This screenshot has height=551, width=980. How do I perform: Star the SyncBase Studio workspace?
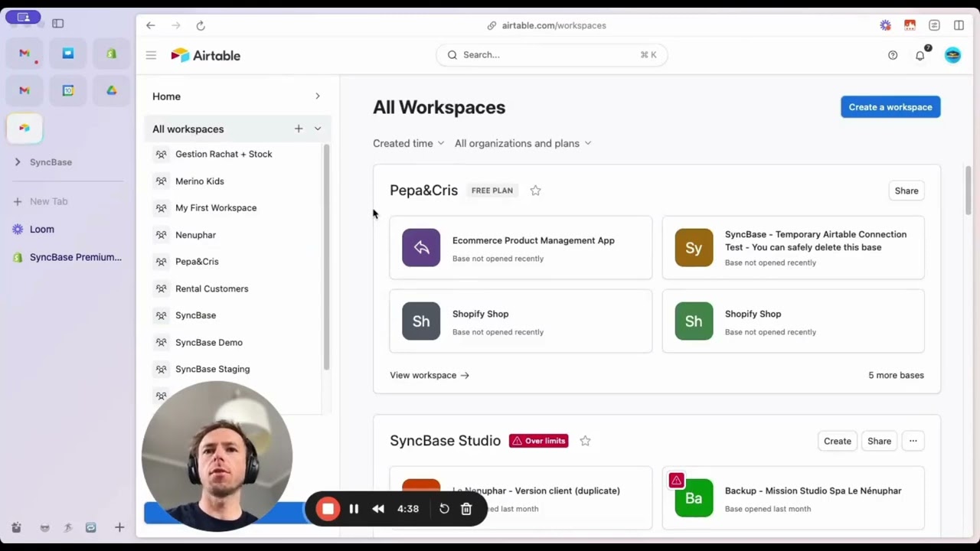[585, 441]
